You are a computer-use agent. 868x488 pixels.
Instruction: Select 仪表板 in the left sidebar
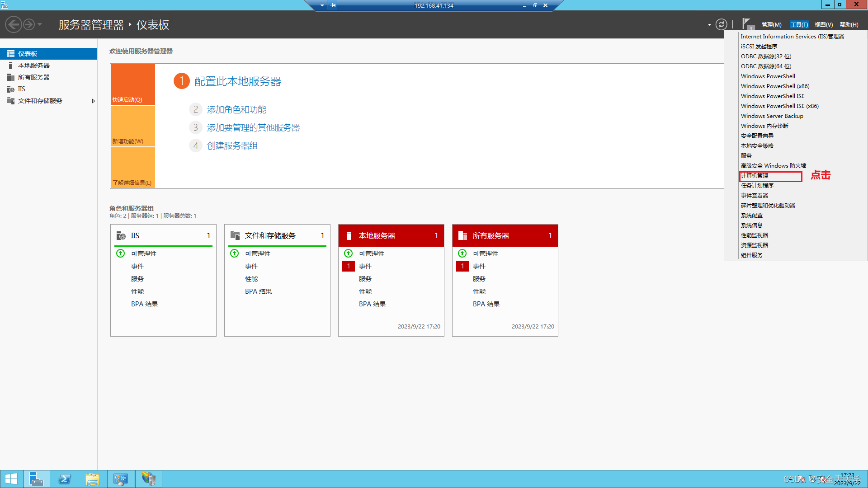(x=49, y=54)
